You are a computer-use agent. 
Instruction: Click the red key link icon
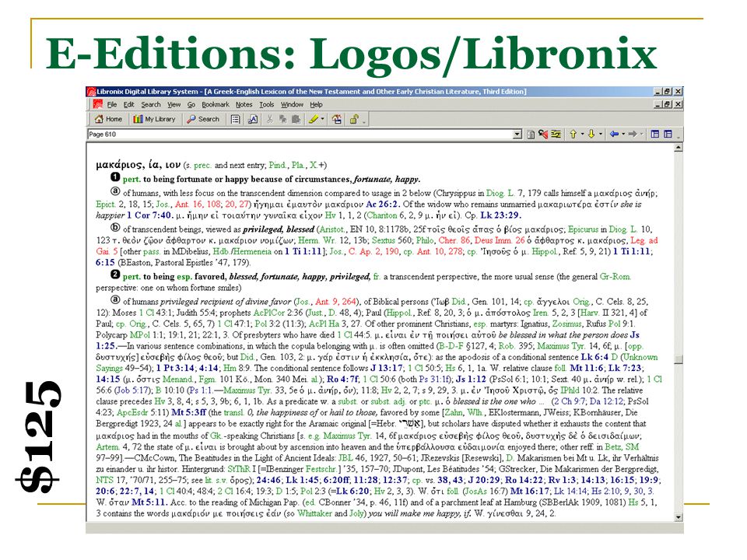[543, 135]
